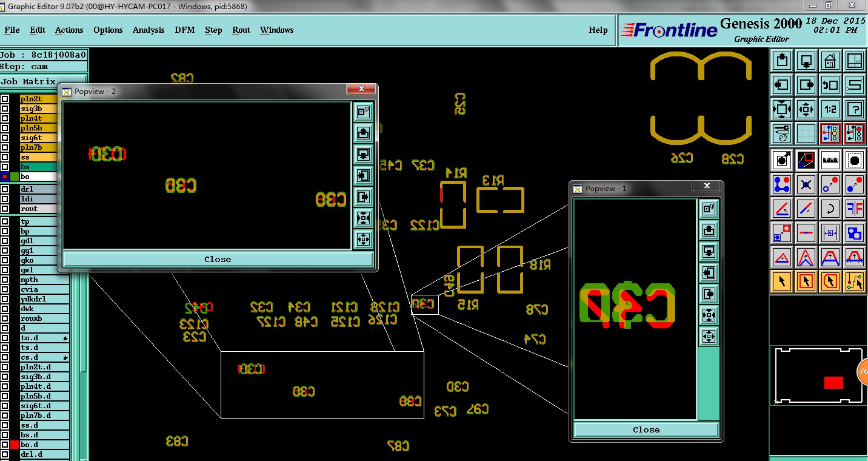868x461 pixels.
Task: Select layer name sig6t.d
Action: coord(45,406)
